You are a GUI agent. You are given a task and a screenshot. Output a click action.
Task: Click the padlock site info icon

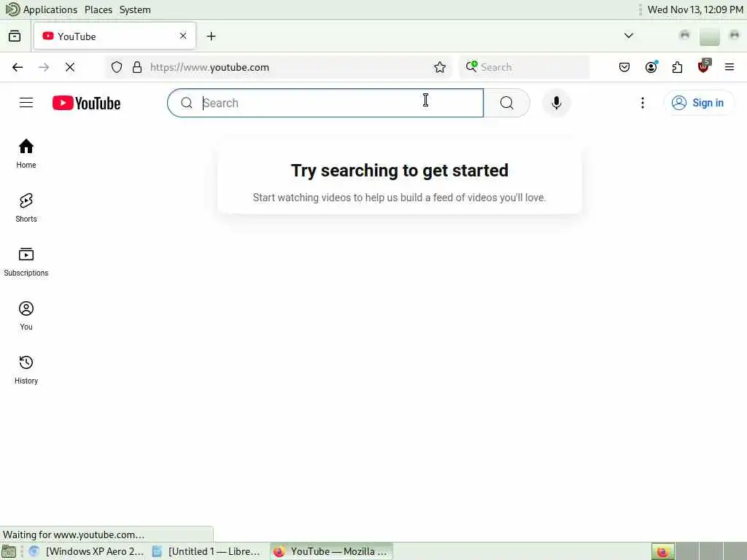coord(137,67)
